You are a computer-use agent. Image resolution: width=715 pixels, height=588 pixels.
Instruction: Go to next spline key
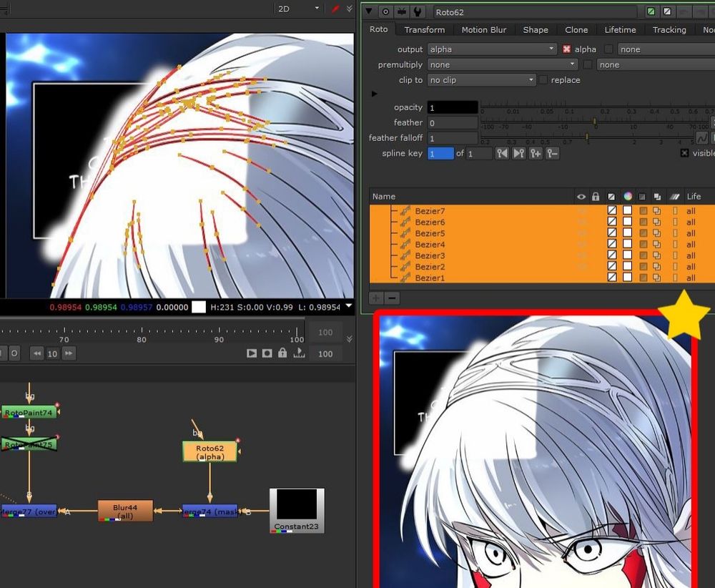(x=519, y=153)
